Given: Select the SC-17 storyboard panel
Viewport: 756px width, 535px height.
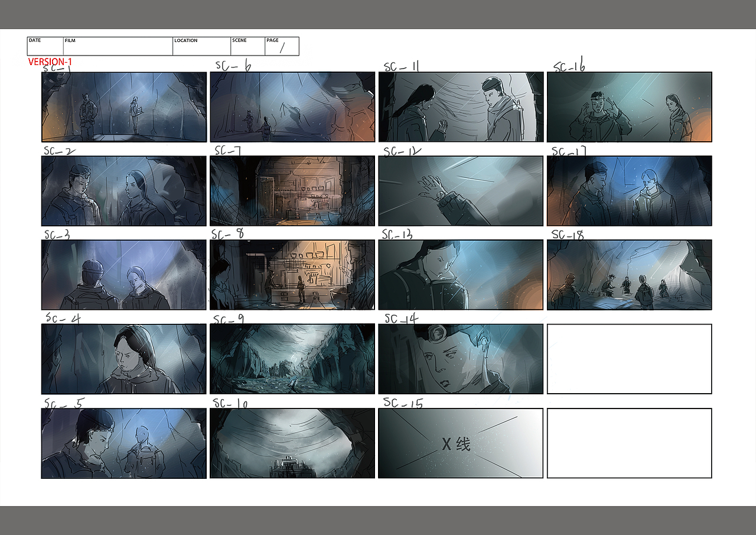Looking at the screenshot, I should 630,191.
